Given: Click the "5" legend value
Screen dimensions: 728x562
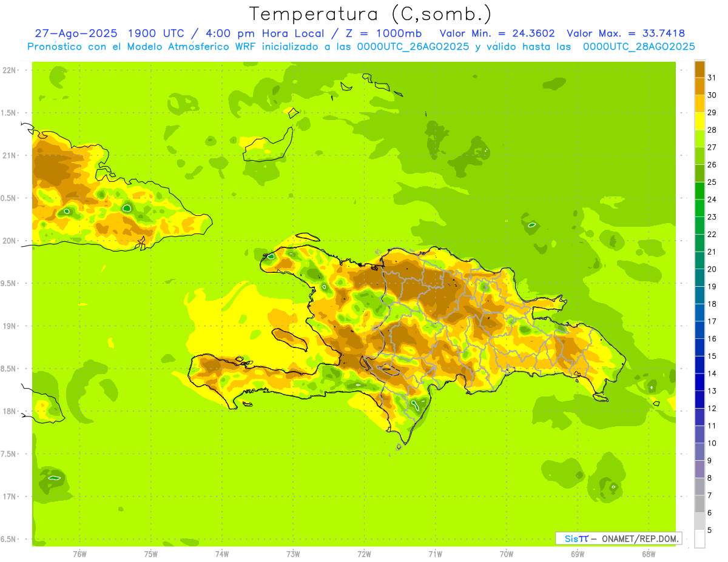Looking at the screenshot, I should pyautogui.click(x=710, y=530).
